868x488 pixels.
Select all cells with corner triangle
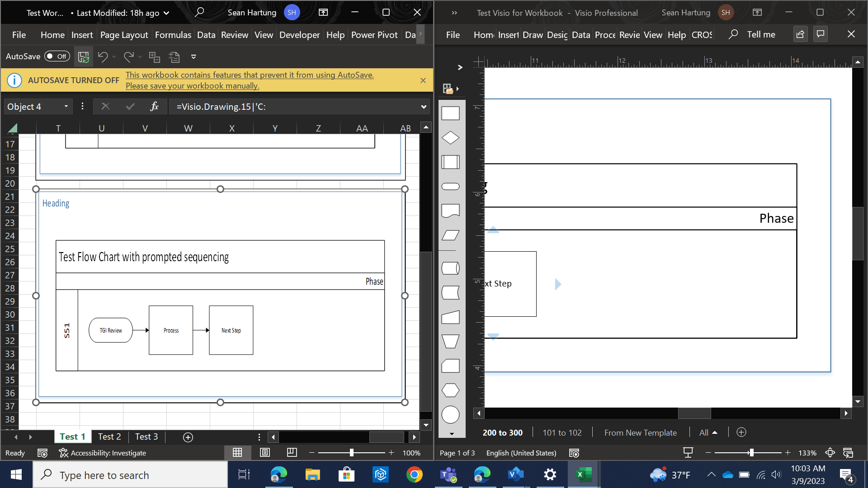[12, 128]
